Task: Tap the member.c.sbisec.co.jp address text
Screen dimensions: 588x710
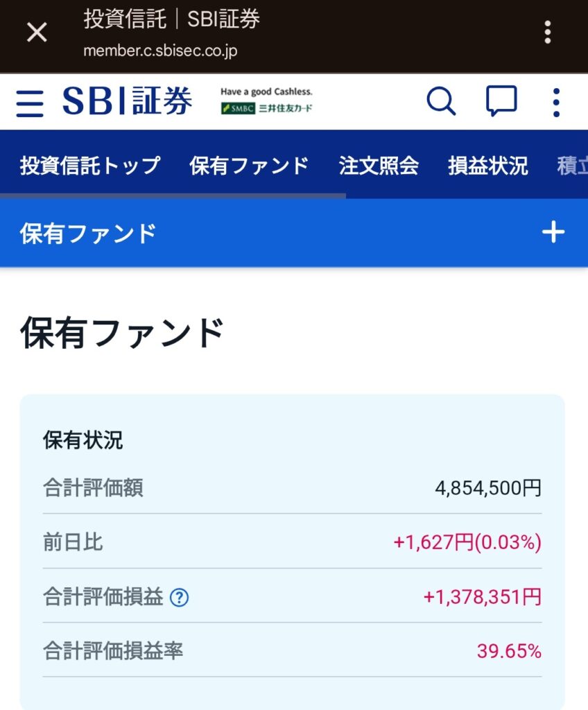Action: (x=160, y=51)
